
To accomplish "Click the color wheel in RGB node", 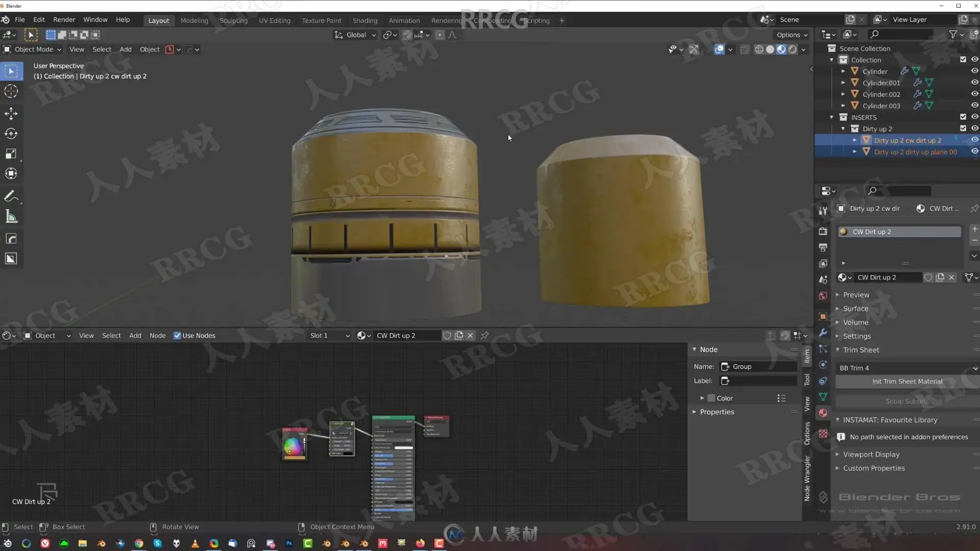I will (292, 446).
